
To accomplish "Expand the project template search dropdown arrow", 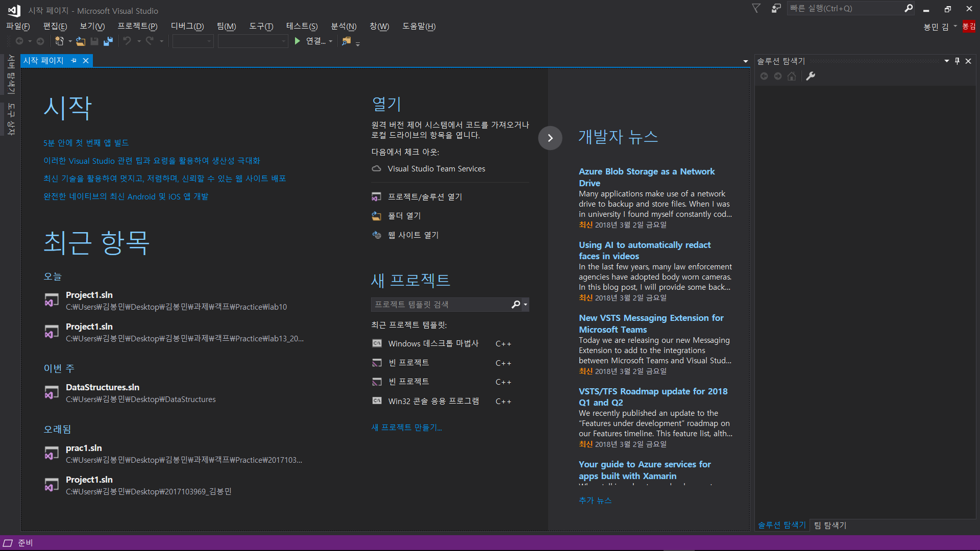I will click(x=526, y=305).
